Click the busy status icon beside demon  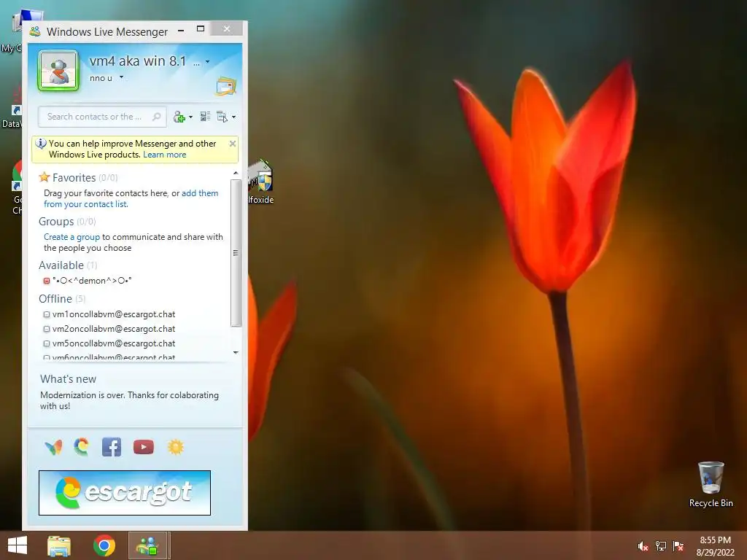47,281
